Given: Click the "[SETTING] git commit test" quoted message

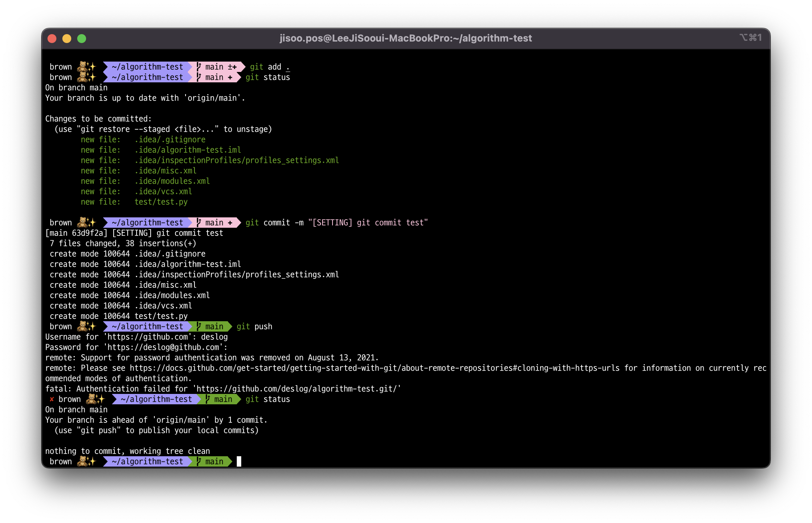Looking at the screenshot, I should pos(368,223).
